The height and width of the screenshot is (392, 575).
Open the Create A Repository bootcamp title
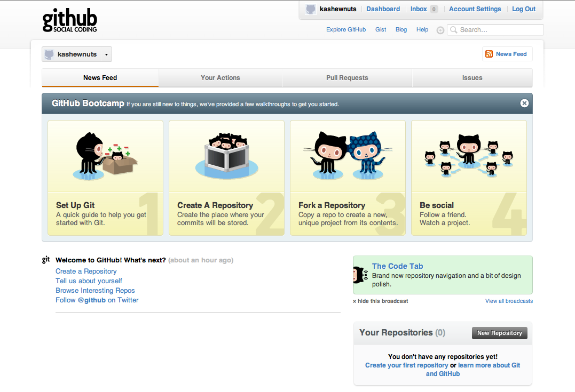(x=215, y=205)
